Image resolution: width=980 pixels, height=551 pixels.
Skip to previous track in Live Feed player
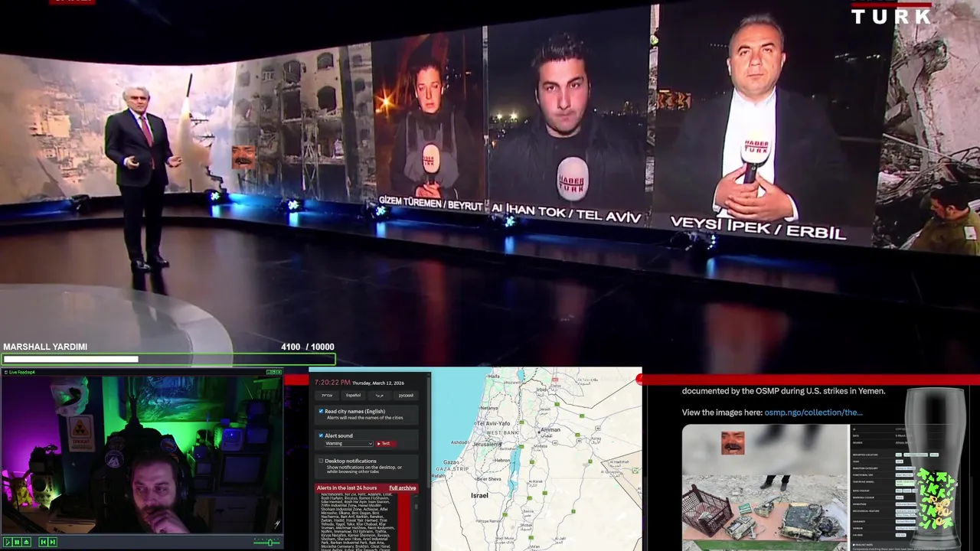43,542
